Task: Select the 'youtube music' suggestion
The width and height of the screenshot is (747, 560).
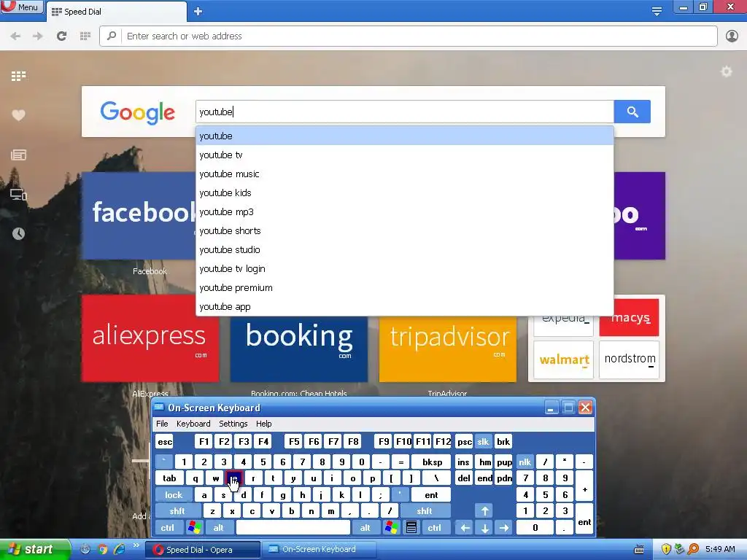Action: click(404, 174)
